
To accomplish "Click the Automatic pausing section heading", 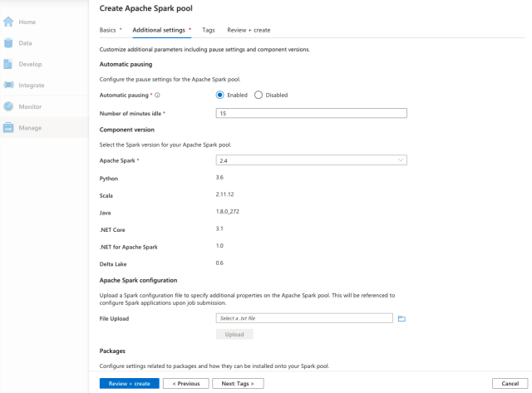I will [x=126, y=65].
